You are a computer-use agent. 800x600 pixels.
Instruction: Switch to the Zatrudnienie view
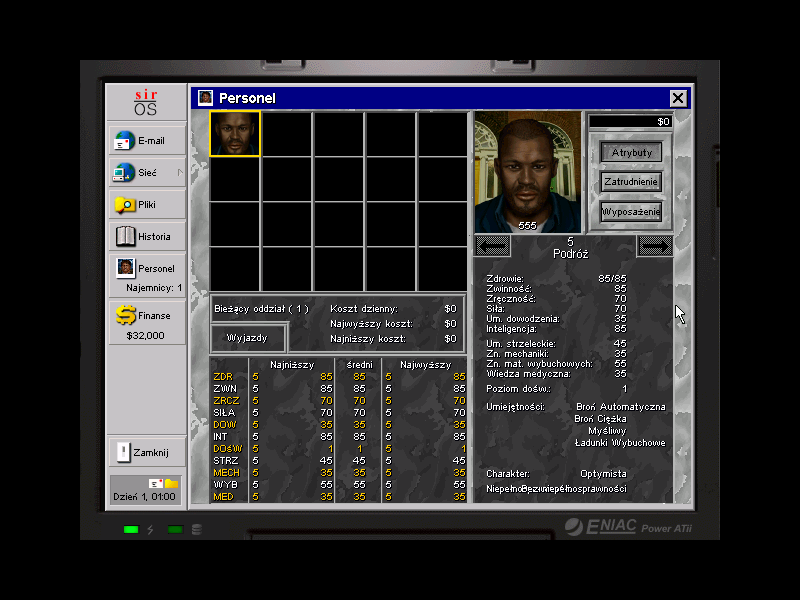pos(631,182)
